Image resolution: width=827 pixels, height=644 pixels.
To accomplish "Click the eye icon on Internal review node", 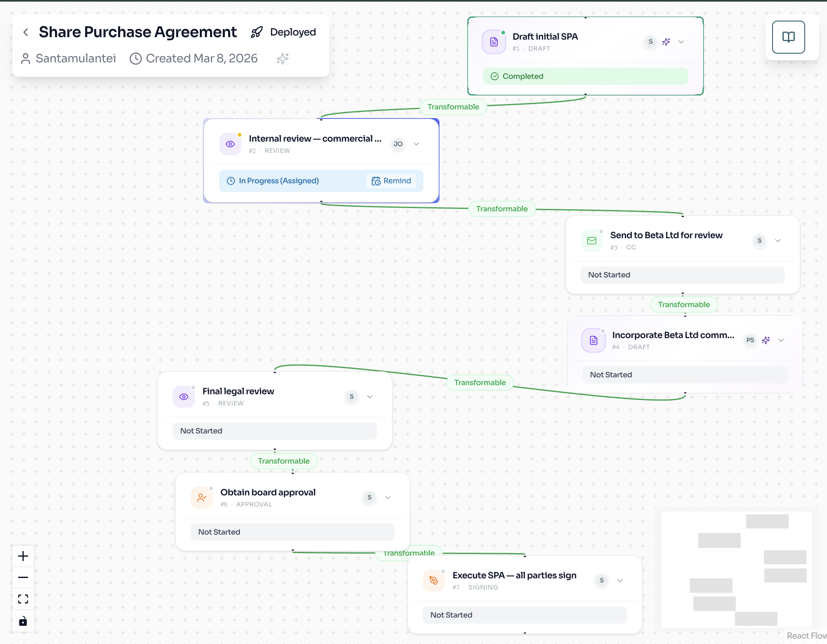I will click(x=230, y=144).
